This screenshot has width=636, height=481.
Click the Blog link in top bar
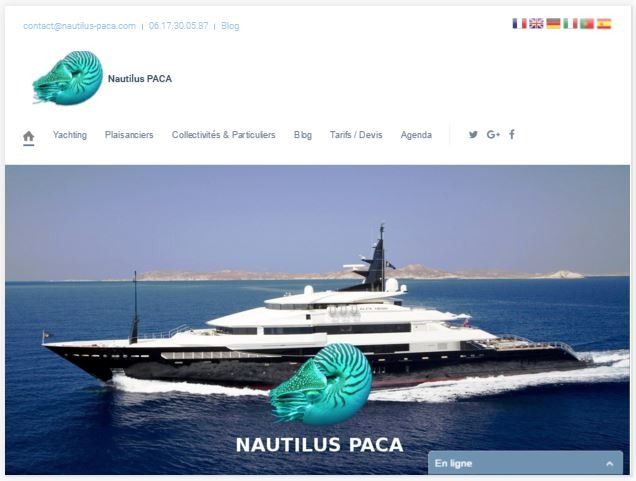[230, 26]
